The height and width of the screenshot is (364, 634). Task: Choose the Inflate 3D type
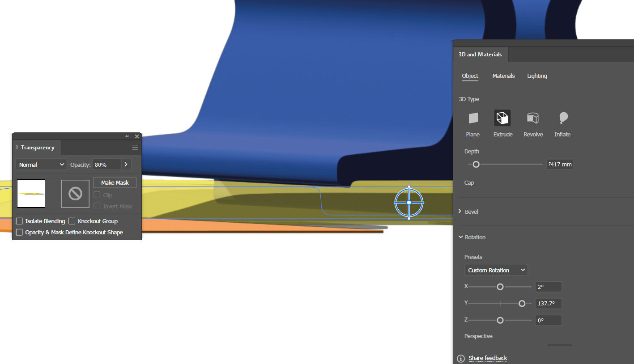(562, 118)
